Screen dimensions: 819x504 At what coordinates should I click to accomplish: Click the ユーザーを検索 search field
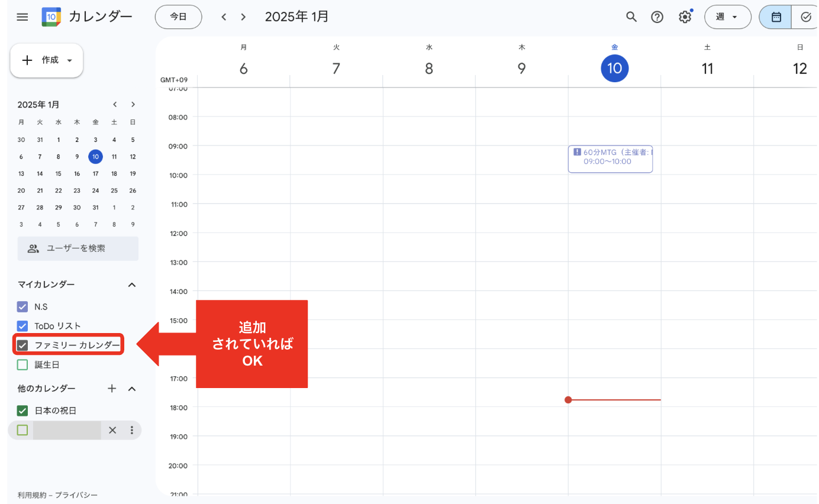point(78,248)
